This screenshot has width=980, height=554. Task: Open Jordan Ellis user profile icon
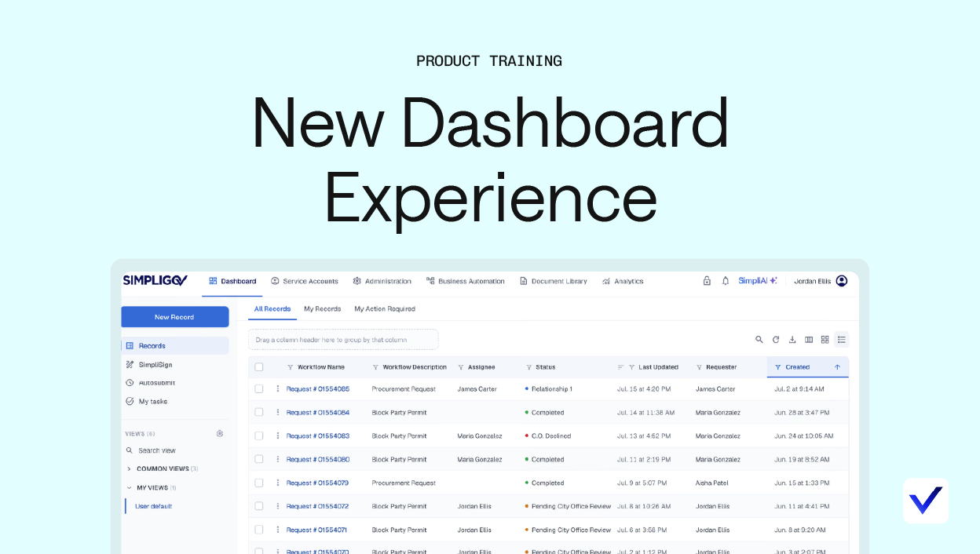click(x=842, y=281)
